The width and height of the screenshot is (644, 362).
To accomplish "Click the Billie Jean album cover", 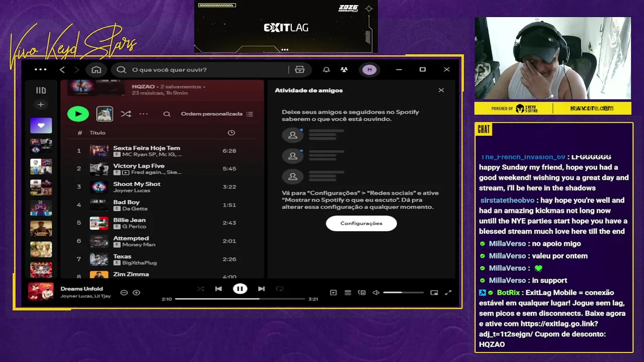I will click(x=99, y=223).
